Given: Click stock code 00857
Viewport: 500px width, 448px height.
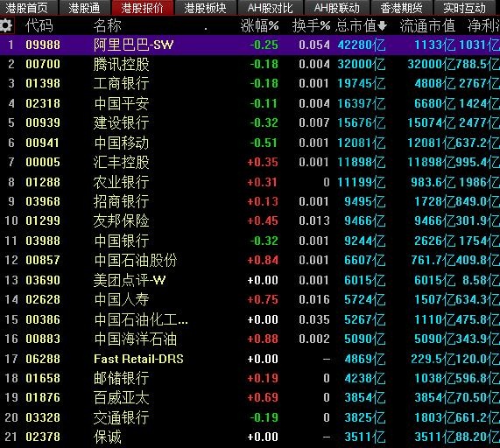Looking at the screenshot, I should pos(43,261).
